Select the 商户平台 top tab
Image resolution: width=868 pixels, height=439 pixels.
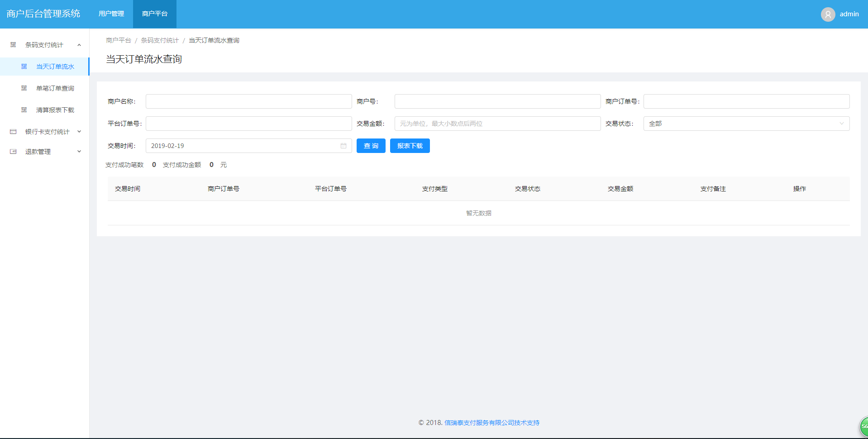click(x=155, y=14)
